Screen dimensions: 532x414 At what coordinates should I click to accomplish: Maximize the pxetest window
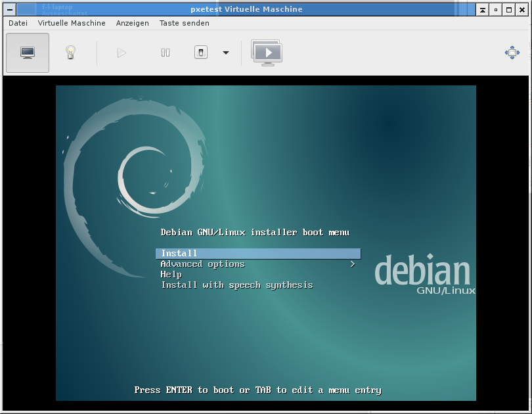(x=509, y=10)
